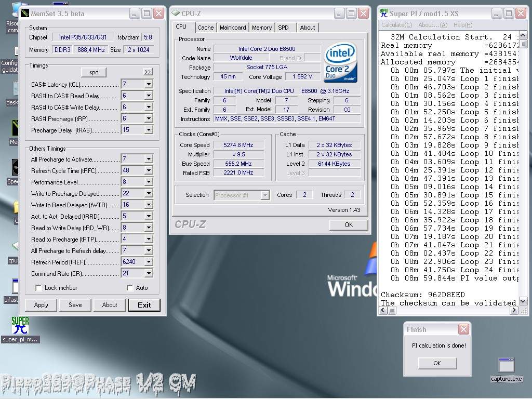This screenshot has width=532, height=399.
Task: Open the About tab in CPU-Z
Action: tap(308, 28)
